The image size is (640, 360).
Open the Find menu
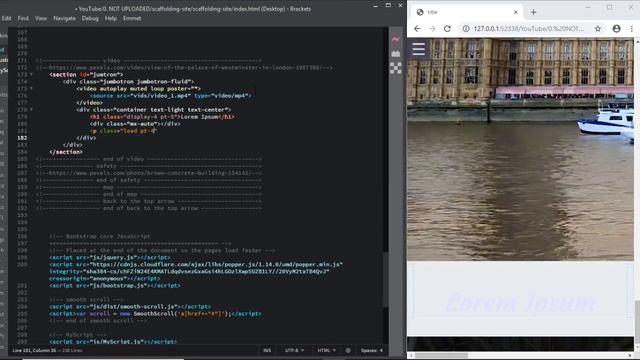coord(23,18)
